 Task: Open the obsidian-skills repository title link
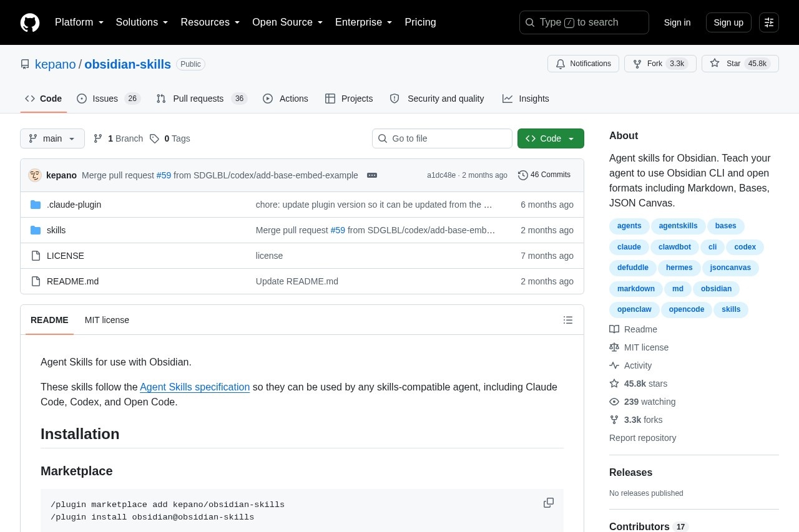coord(127,64)
